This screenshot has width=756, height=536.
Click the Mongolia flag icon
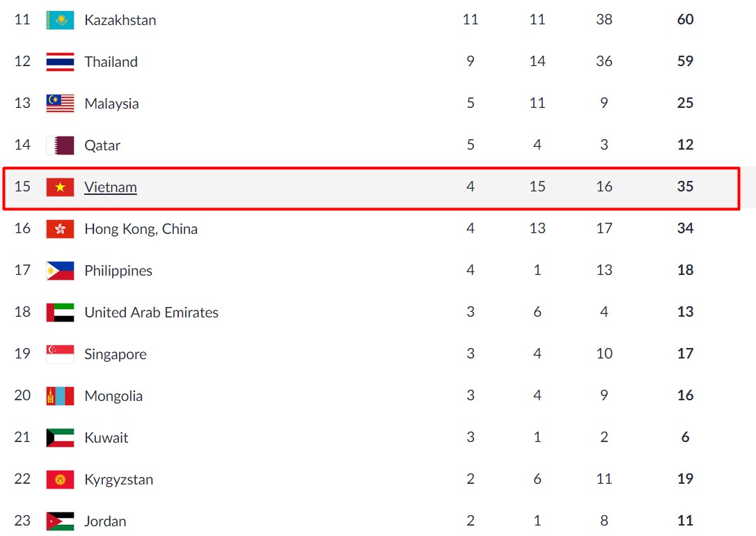pos(61,396)
